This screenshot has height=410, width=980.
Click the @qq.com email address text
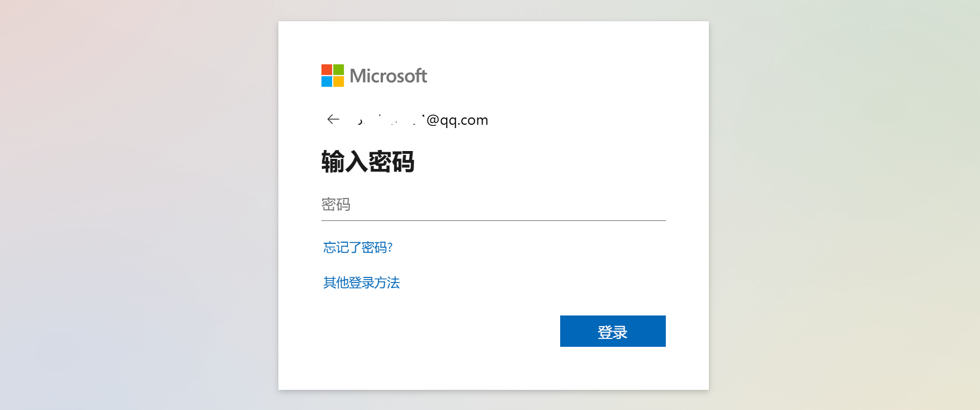click(457, 120)
